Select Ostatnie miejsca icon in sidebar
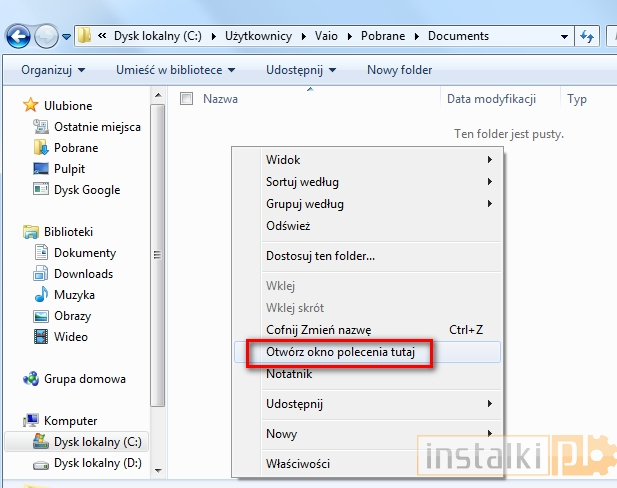Screen dimensions: 617x488 41,127
